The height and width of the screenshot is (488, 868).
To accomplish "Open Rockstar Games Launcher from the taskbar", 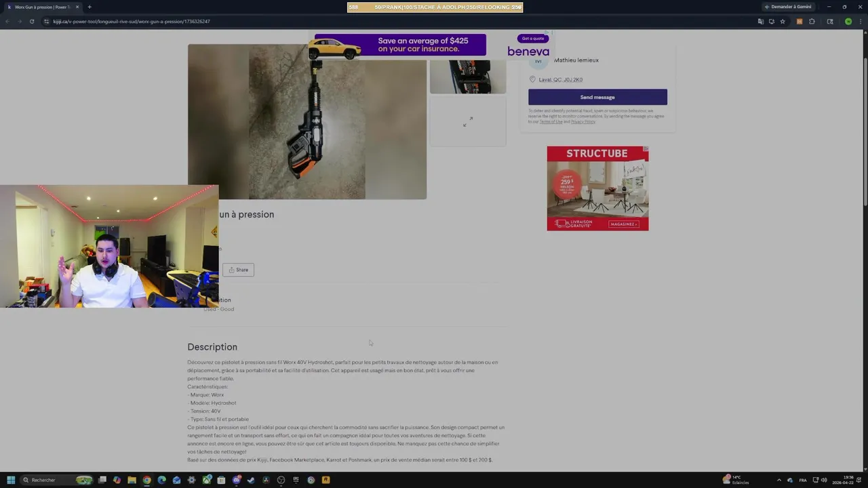I will pyautogui.click(x=325, y=480).
